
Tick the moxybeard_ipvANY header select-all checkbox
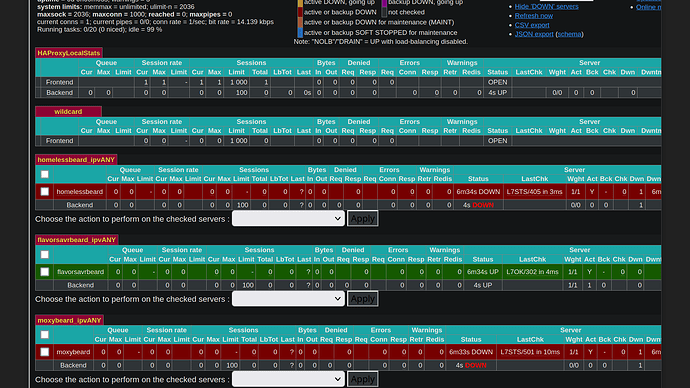pos(44,335)
